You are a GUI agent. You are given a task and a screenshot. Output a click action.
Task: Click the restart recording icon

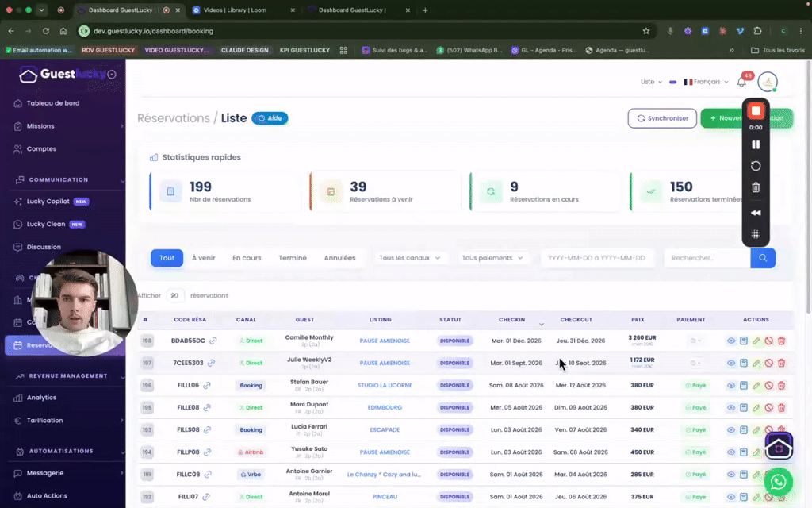click(x=756, y=166)
